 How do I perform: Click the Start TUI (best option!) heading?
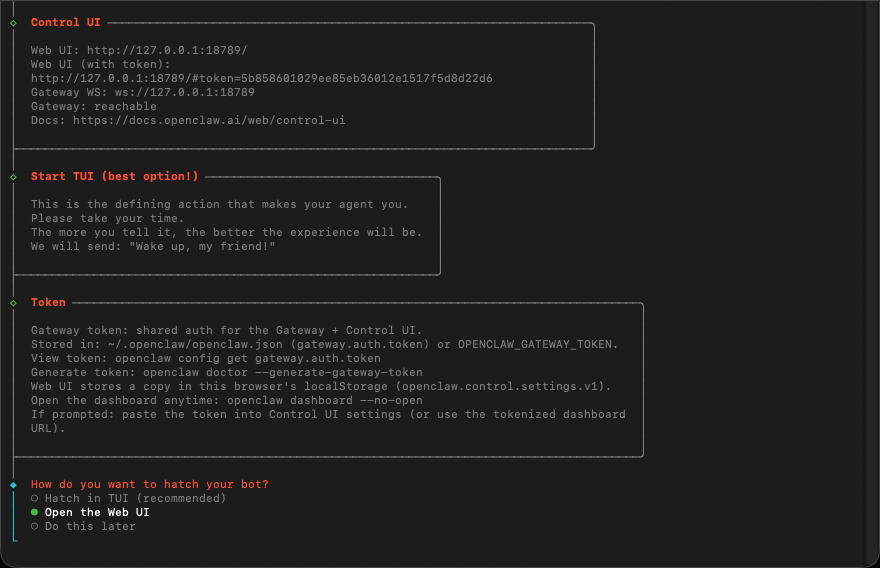114,177
